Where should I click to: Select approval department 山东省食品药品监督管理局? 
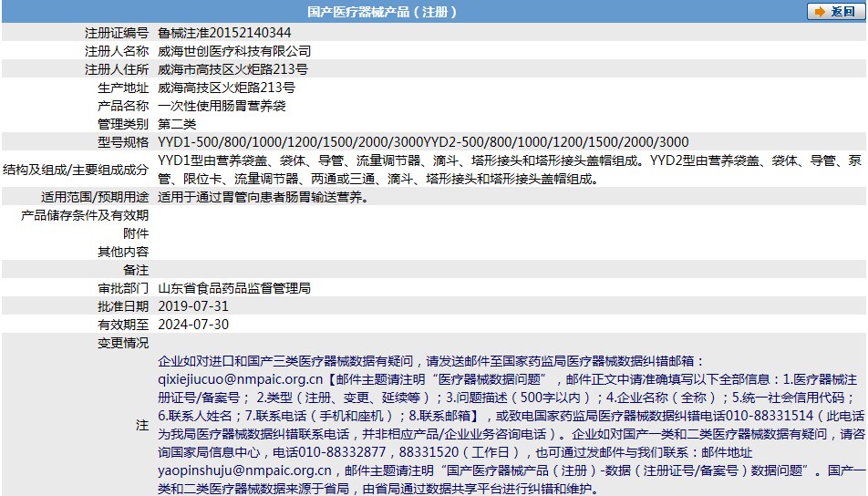234,288
